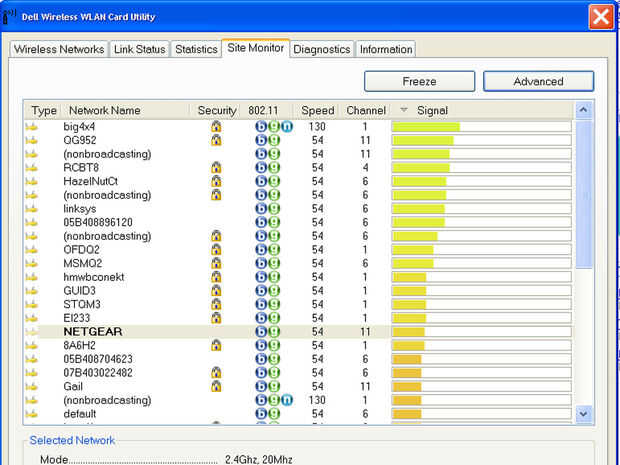The image size is (620, 465).
Task: Close the Dell Wireless WLAN Card Utility window
Action: coord(601,17)
